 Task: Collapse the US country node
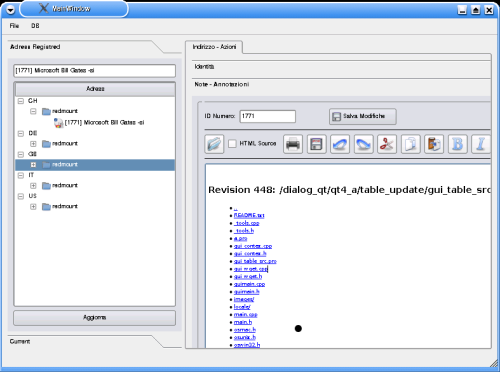[21, 196]
